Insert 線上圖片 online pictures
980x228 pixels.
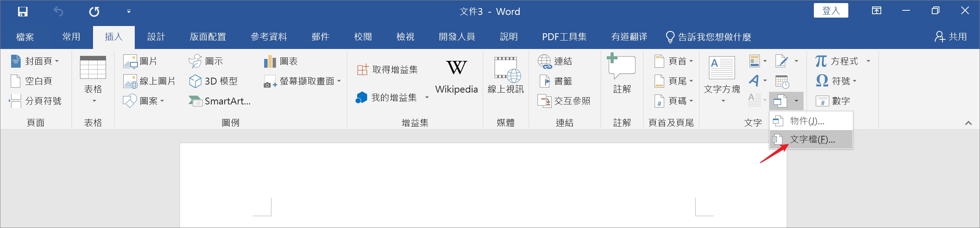coord(149,81)
